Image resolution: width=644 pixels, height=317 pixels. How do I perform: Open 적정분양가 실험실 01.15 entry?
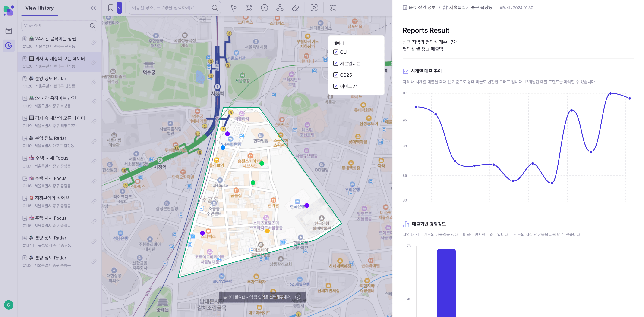(x=59, y=202)
